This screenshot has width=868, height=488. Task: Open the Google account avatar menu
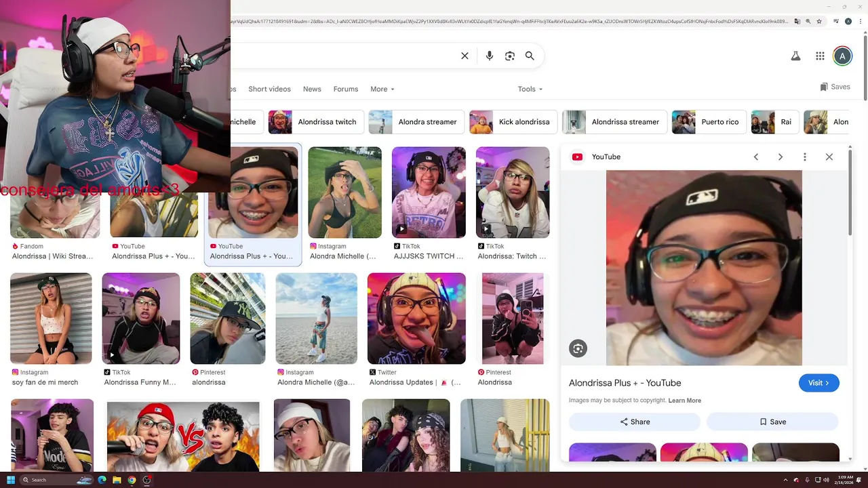tap(842, 56)
